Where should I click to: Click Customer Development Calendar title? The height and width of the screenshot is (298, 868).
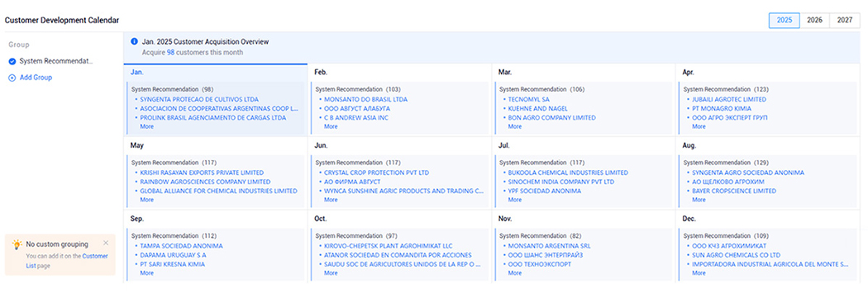(x=62, y=20)
